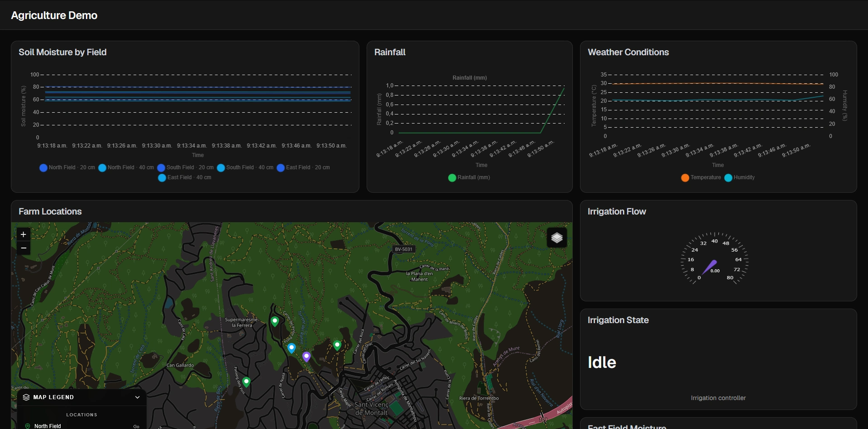The width and height of the screenshot is (868, 429).
Task: Toggle Rainfall (mm) legend entry
Action: point(469,177)
